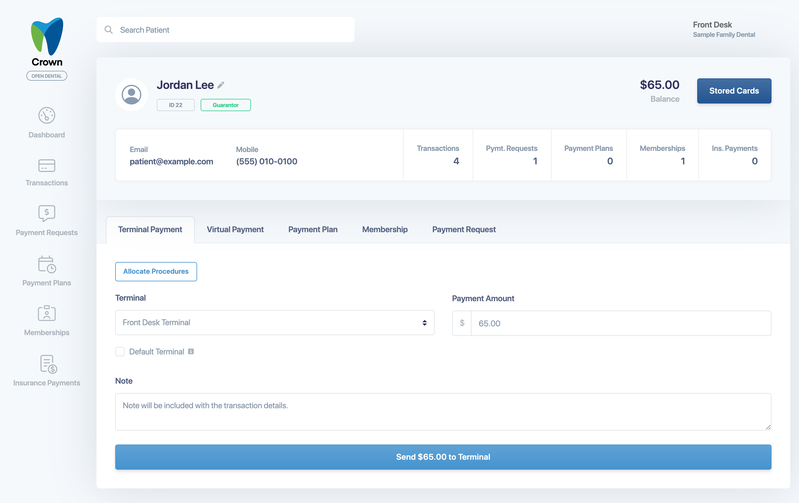Click the Guarantor badge
Viewport: 799px width, 503px height.
point(226,105)
